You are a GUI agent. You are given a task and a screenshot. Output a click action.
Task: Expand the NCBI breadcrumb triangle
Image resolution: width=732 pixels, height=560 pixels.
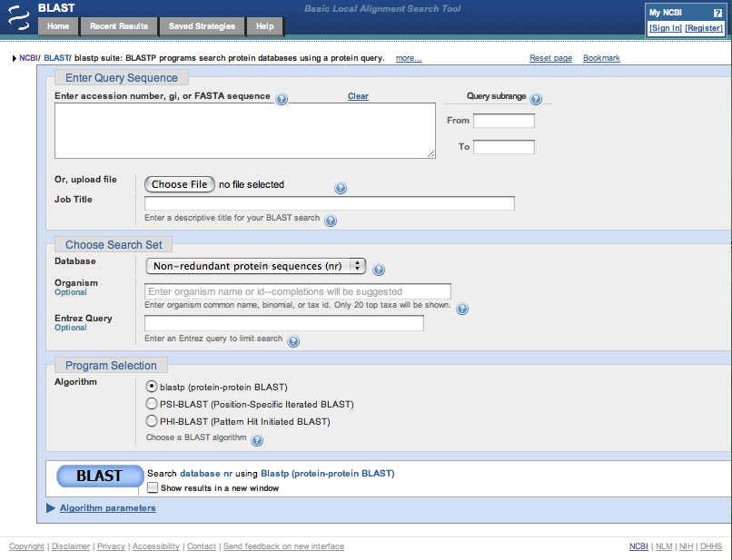14,59
